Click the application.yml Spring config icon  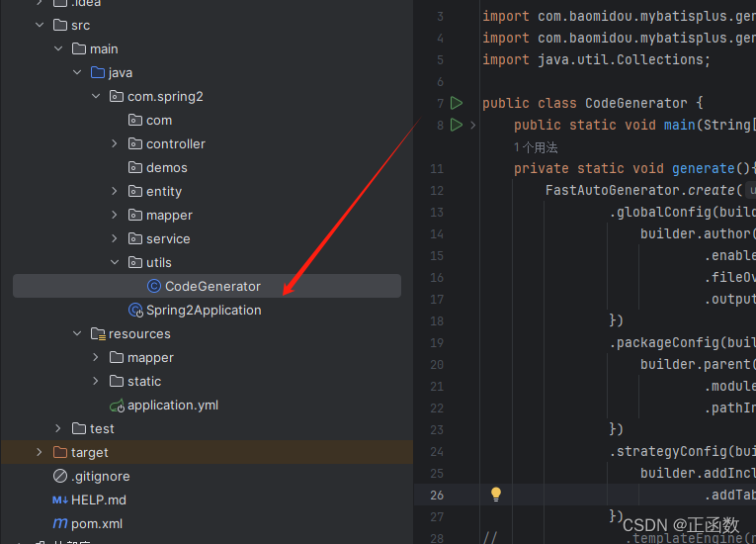117,406
